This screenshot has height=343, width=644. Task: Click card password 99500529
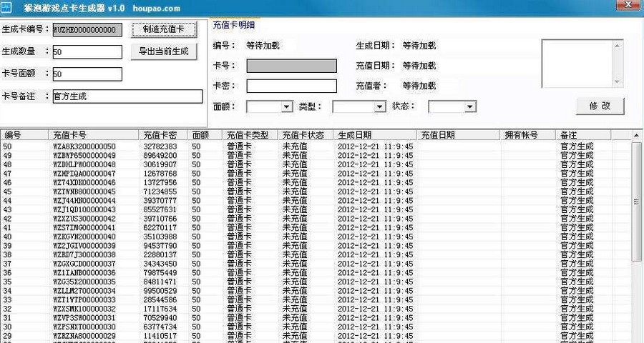tap(160, 291)
